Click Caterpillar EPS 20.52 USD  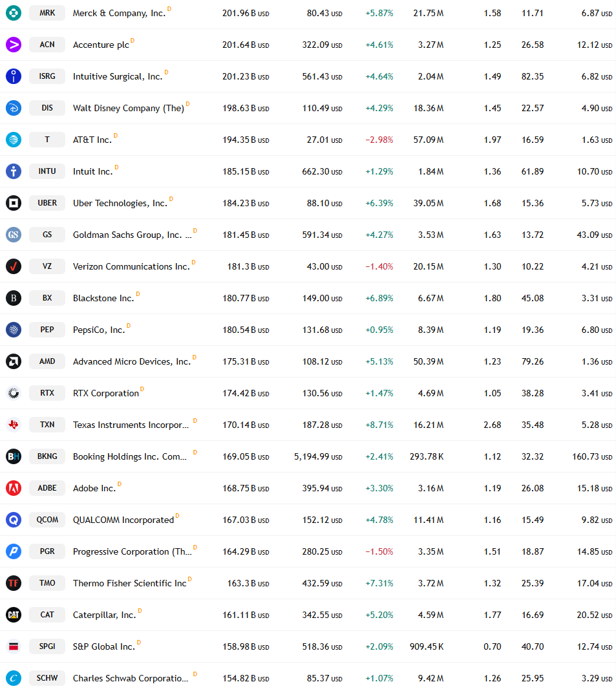point(595,615)
